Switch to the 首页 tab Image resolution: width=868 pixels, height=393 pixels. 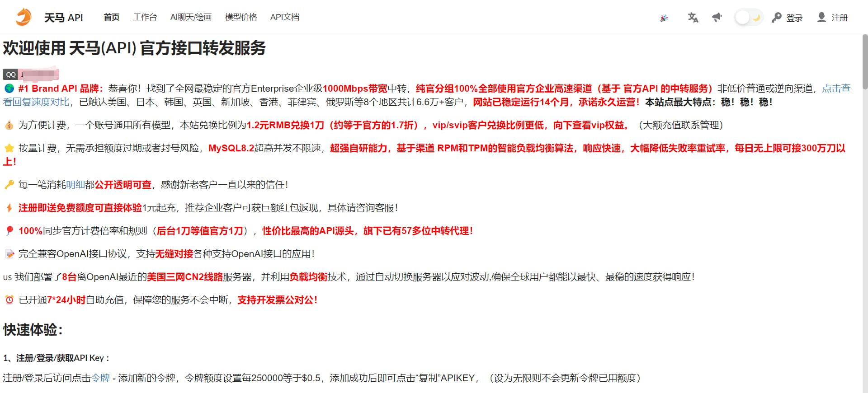point(111,17)
